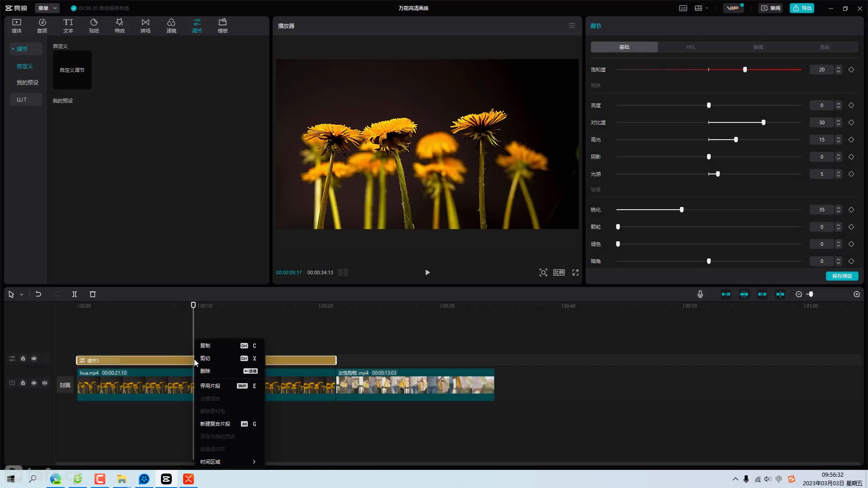This screenshot has width=868, height=488.
Task: Adjust the 亮度 value stepper
Action: pos(839,105)
